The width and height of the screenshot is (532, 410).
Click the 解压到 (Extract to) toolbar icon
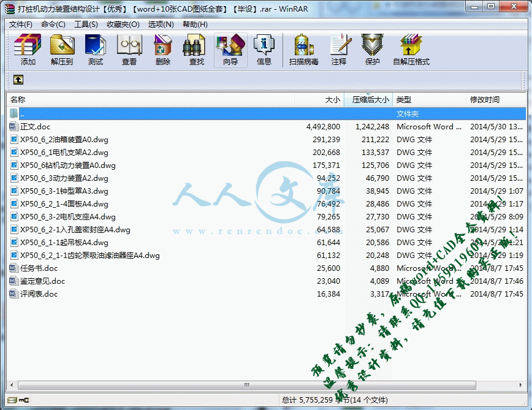click(62, 45)
